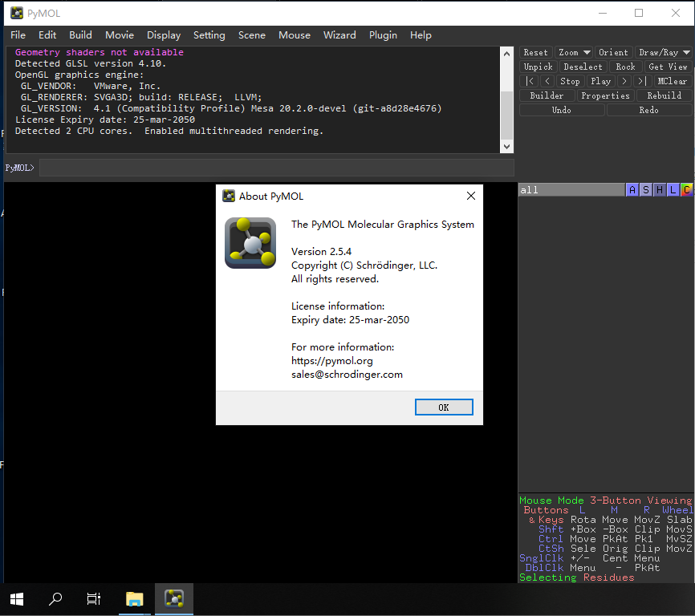Click 'Geometry shaders not available' log line
Viewport: 695px width, 616px height.
[x=100, y=52]
